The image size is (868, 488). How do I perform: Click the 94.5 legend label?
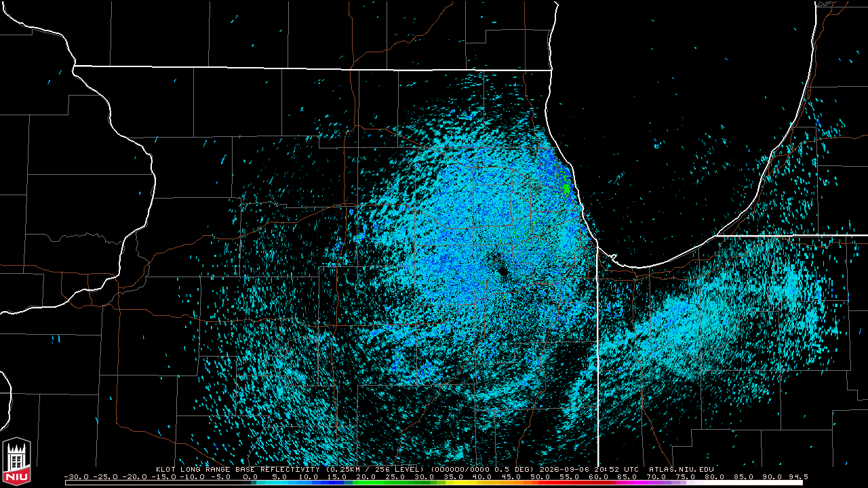click(x=798, y=476)
